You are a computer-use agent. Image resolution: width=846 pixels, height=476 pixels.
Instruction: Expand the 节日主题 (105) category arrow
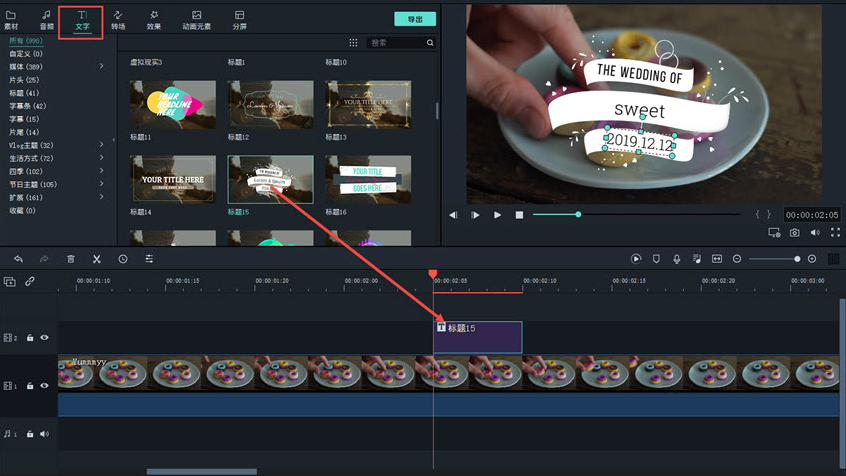[101, 184]
